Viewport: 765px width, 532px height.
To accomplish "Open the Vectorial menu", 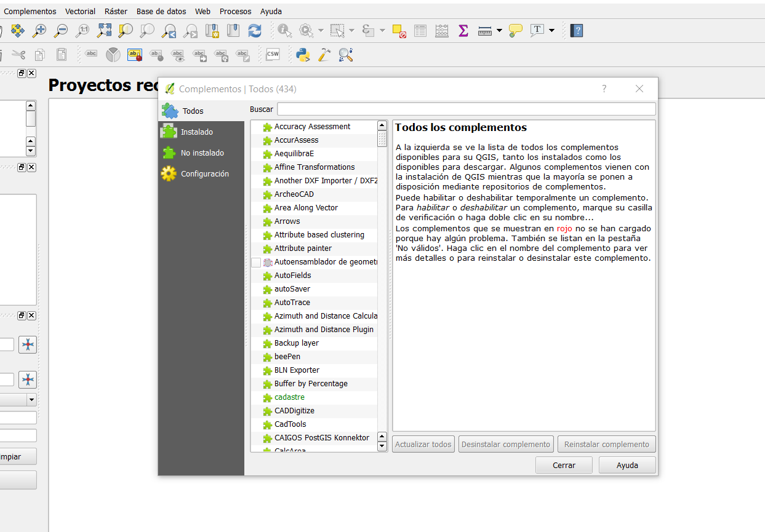I will (x=81, y=11).
